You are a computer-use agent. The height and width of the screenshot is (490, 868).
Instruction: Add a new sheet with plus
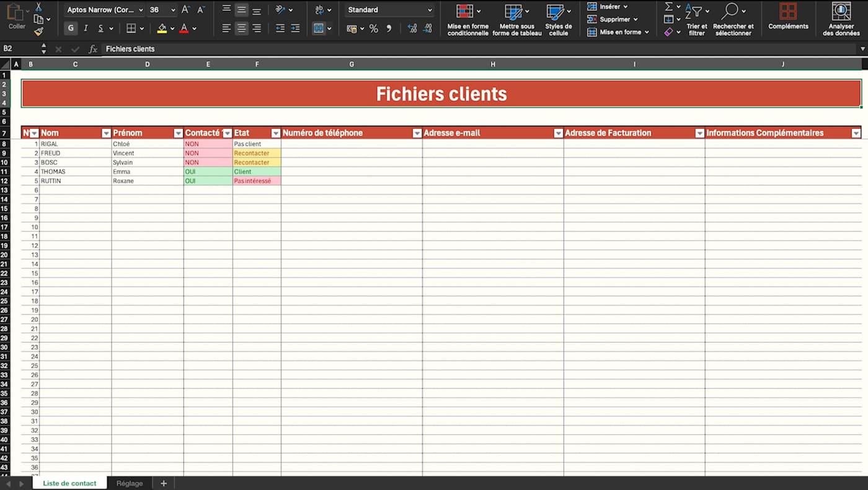[x=164, y=483]
